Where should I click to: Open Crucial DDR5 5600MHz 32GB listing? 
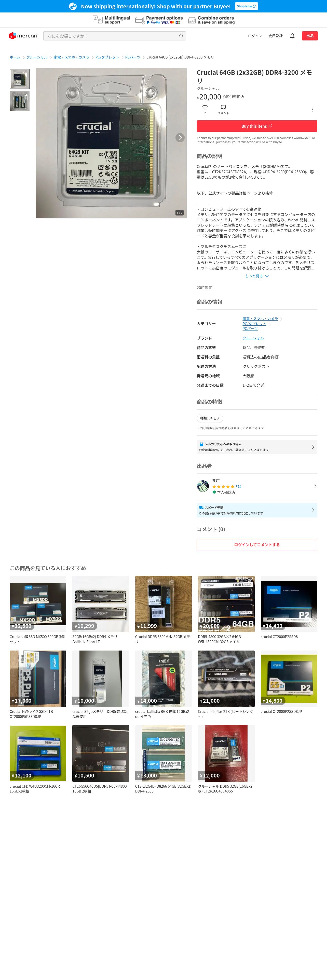pos(163,610)
